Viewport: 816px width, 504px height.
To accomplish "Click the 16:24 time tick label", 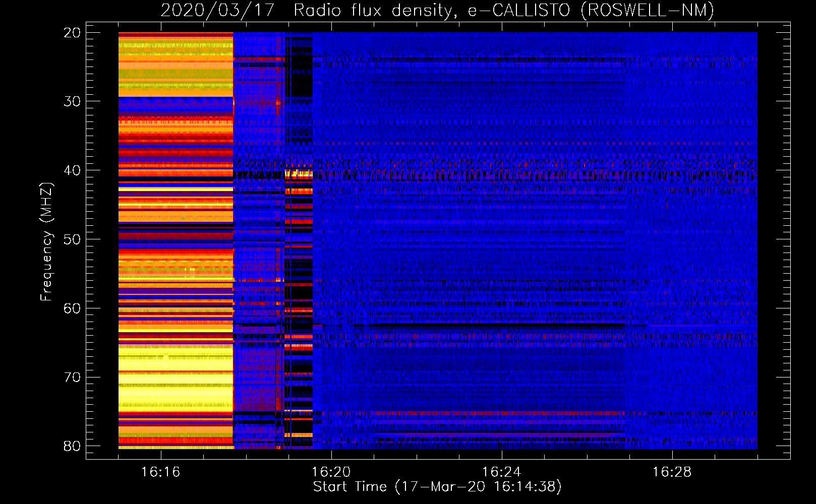I will click(x=502, y=472).
